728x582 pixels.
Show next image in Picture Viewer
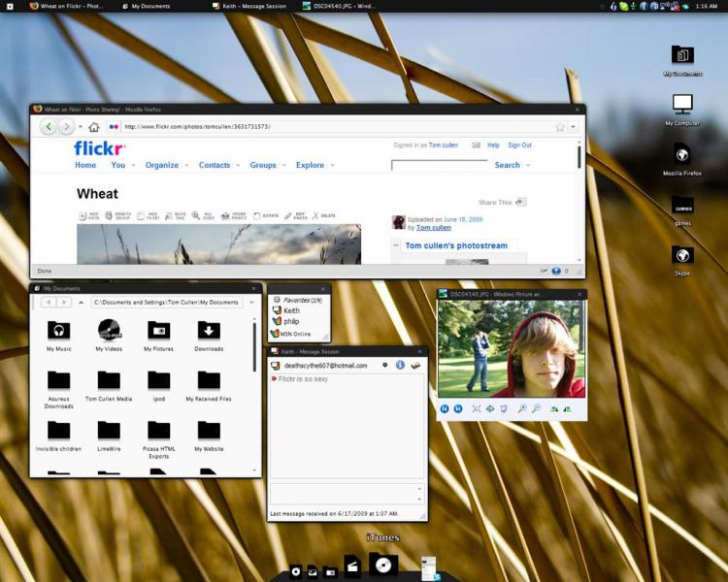[x=458, y=409]
